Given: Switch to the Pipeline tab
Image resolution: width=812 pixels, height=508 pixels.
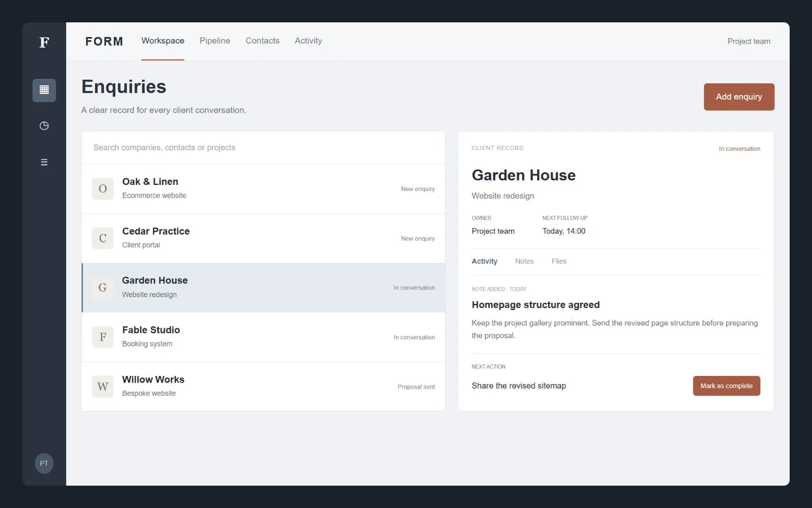Looking at the screenshot, I should pyautogui.click(x=215, y=41).
